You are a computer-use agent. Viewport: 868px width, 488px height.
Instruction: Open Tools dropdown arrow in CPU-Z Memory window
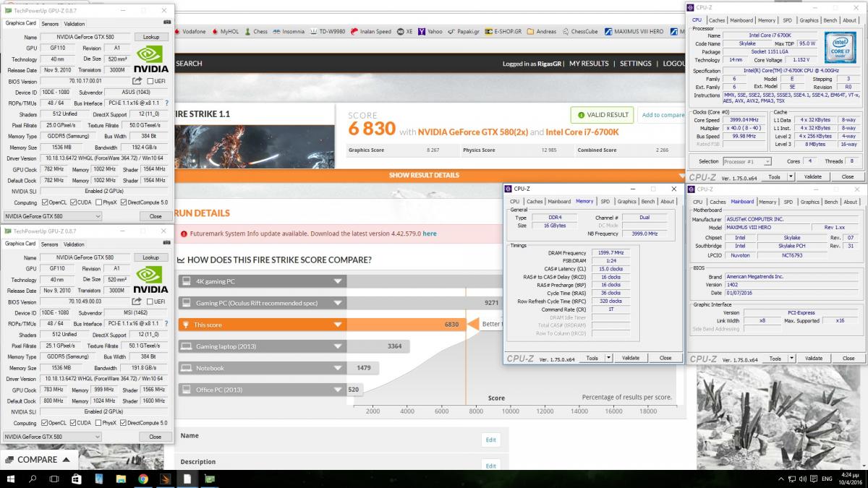pyautogui.click(x=608, y=358)
